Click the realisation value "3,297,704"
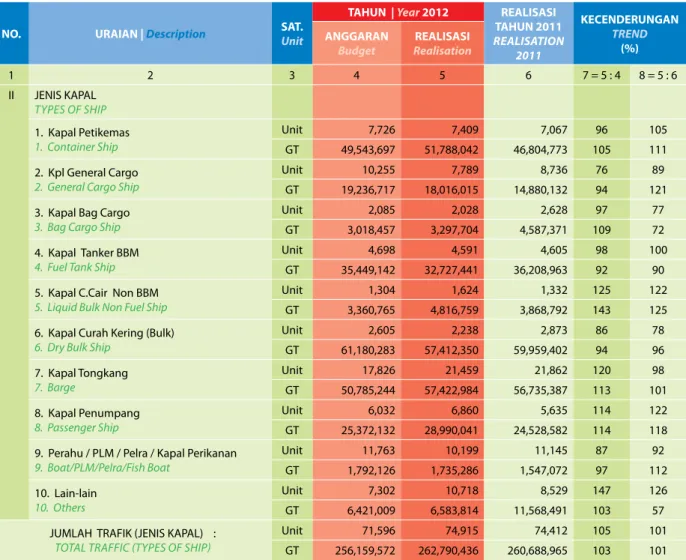 [455, 230]
